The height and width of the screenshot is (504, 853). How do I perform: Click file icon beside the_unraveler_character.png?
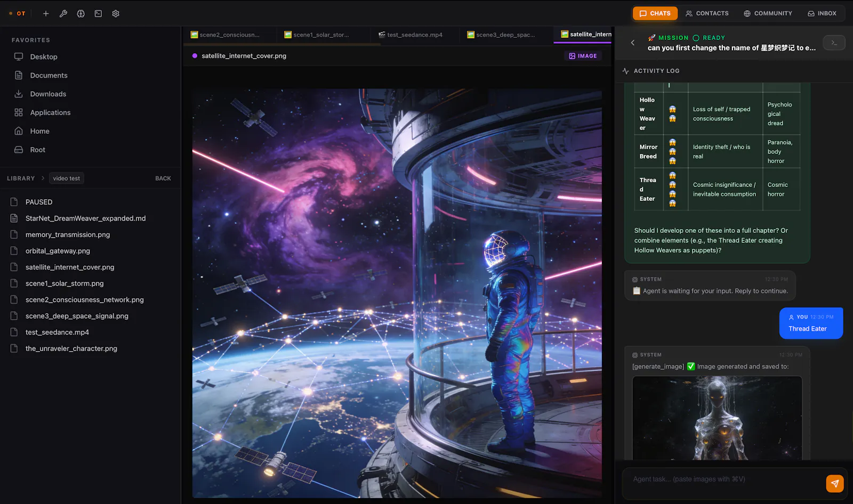(14, 348)
